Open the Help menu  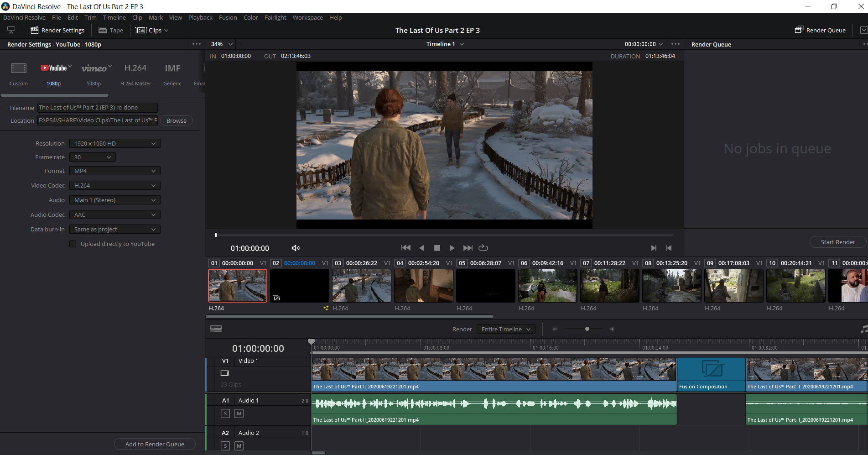(x=336, y=17)
